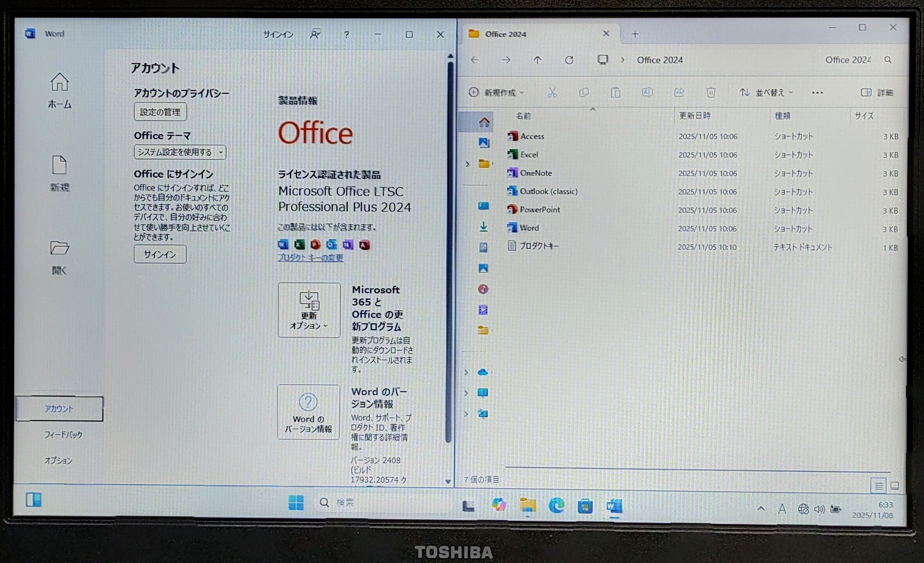Select the アカウント tab in Word sidebar
This screenshot has height=563, width=924.
[59, 409]
